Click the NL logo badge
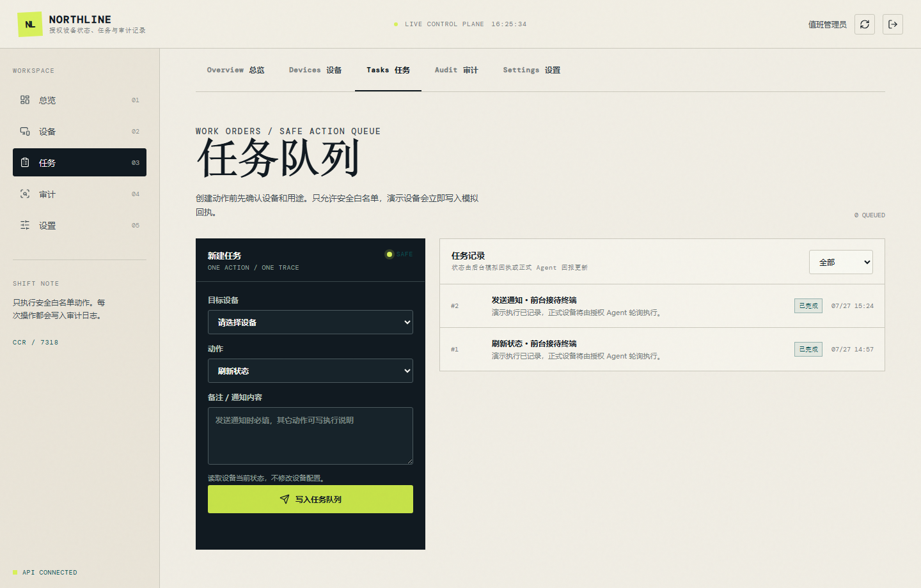Screen dimensions: 921x588 pyautogui.click(x=30, y=24)
